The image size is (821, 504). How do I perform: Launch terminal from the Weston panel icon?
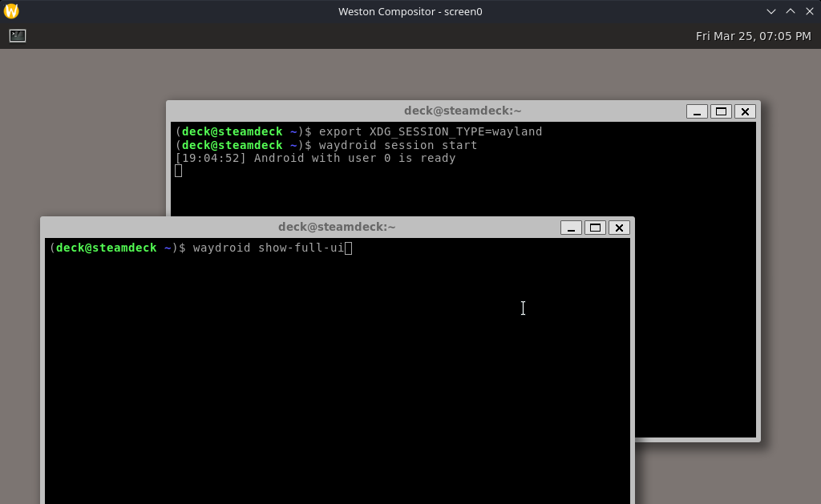18,35
